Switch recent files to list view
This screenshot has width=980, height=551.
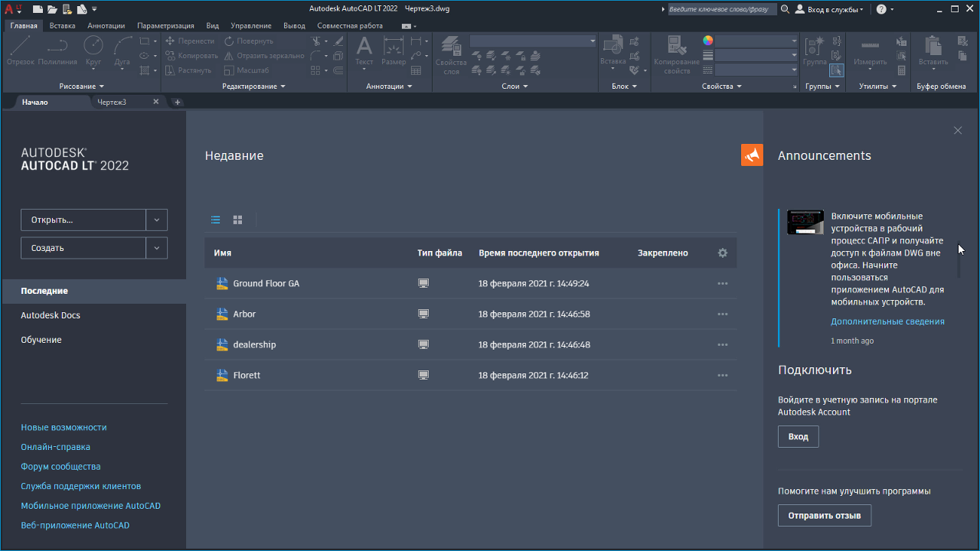(x=216, y=220)
